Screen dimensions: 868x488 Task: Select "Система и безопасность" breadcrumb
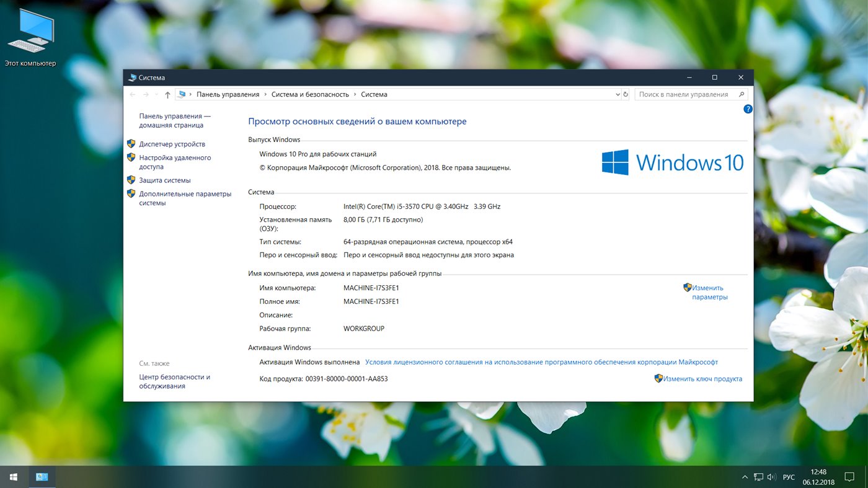(x=310, y=94)
